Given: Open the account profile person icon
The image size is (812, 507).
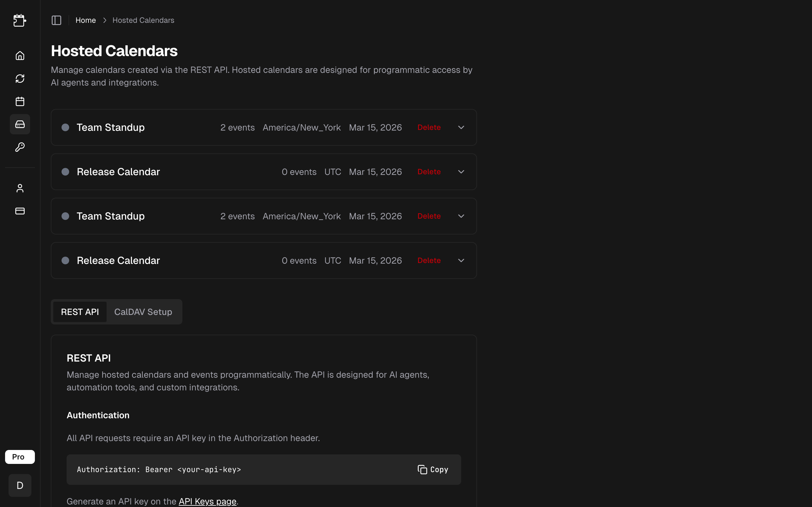Looking at the screenshot, I should coord(20,188).
